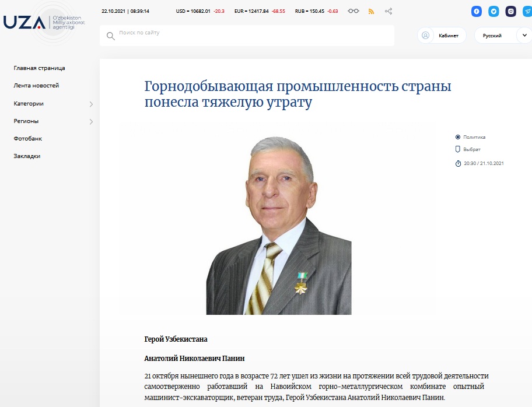Open the Facebook page icon

(477, 11)
